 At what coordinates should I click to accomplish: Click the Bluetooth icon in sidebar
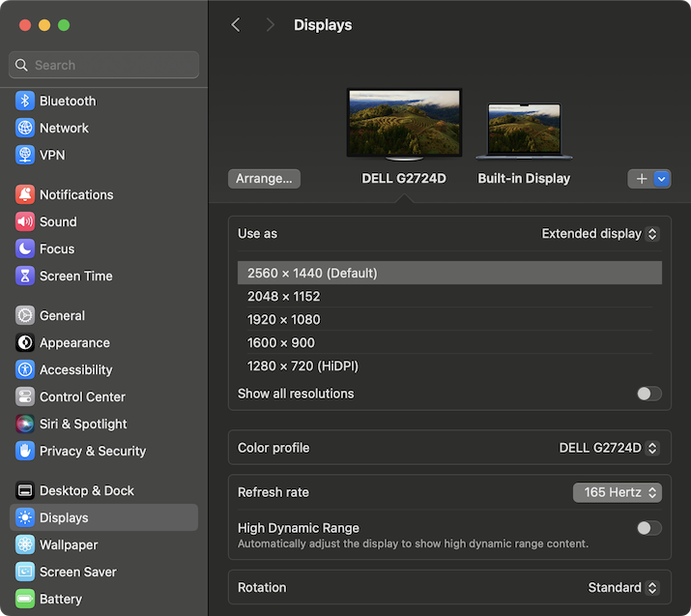(25, 102)
